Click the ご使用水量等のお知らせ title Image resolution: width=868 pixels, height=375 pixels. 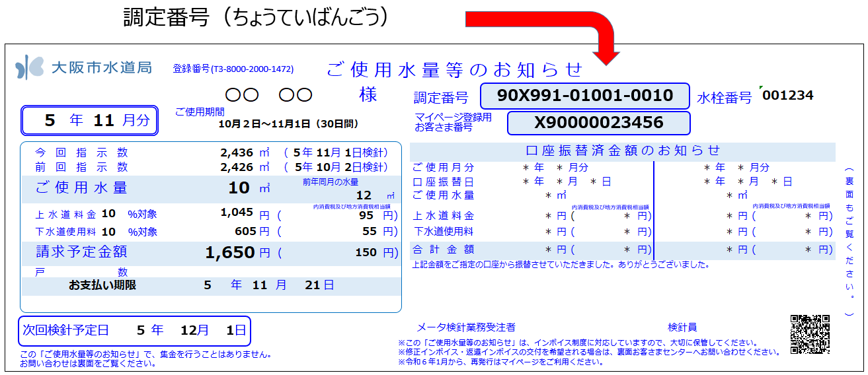click(455, 69)
